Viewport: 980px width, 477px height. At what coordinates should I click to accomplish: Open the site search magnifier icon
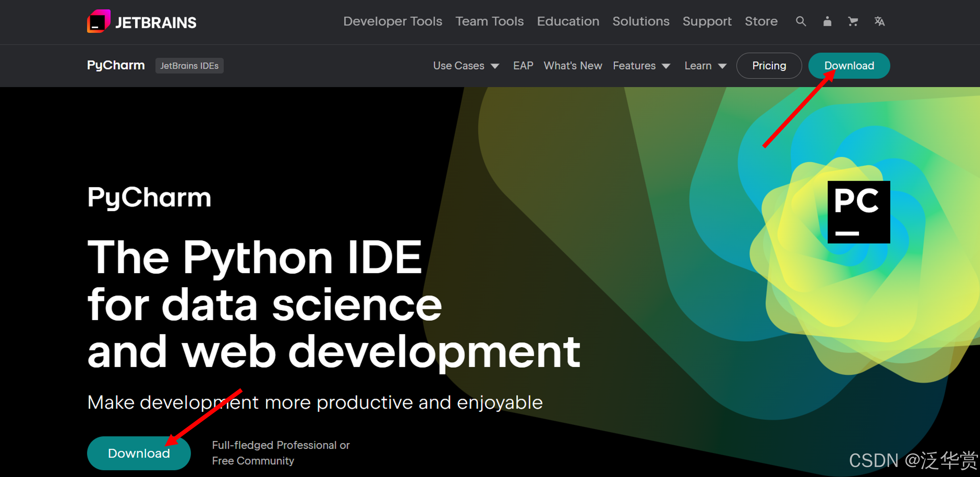[x=800, y=21]
